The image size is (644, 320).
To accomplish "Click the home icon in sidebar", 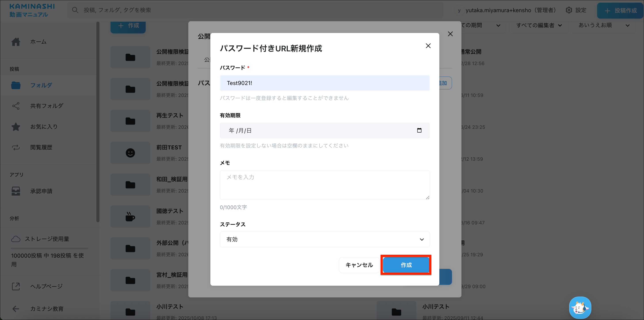I will click(x=15, y=42).
